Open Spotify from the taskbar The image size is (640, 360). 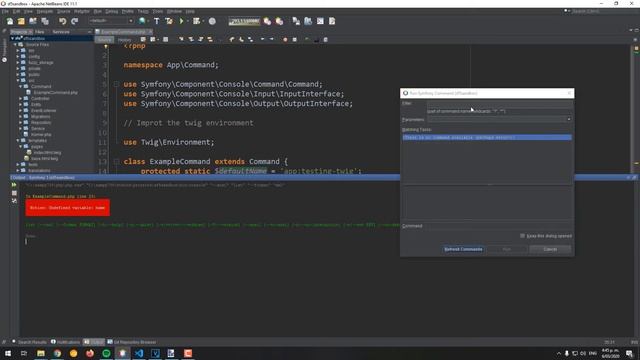(x=106, y=353)
